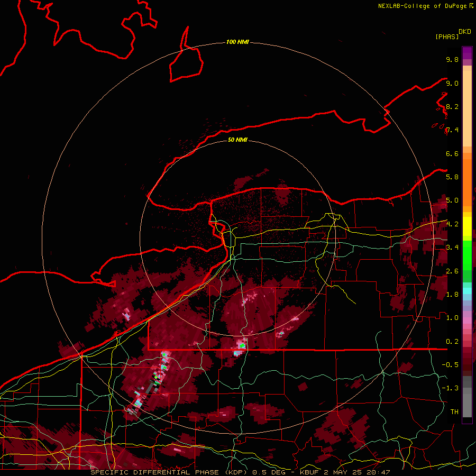The width and height of the screenshot is (476, 476).
Task: Click the 8.2 value on the legend
Action: (x=452, y=106)
